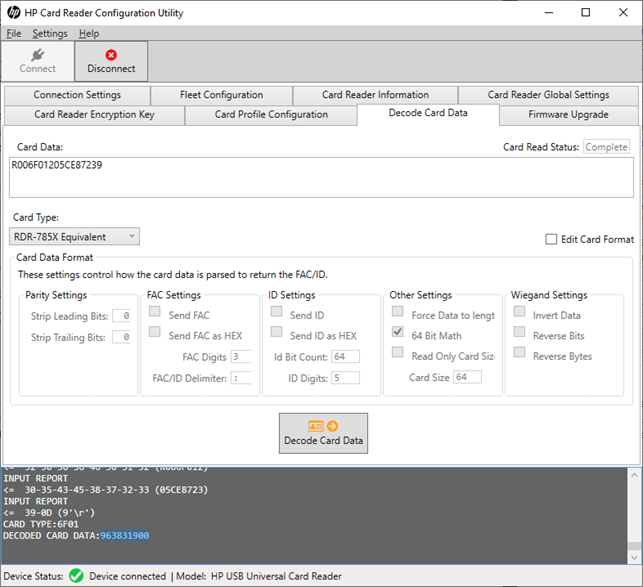643x587 pixels.
Task: Open Card Reader Encryption Key tab
Action: [94, 115]
